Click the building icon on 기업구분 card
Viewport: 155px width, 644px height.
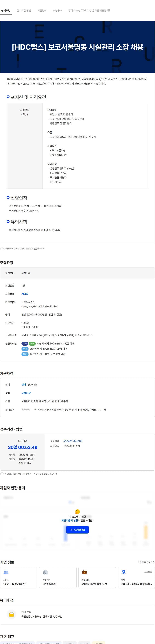point(45,572)
